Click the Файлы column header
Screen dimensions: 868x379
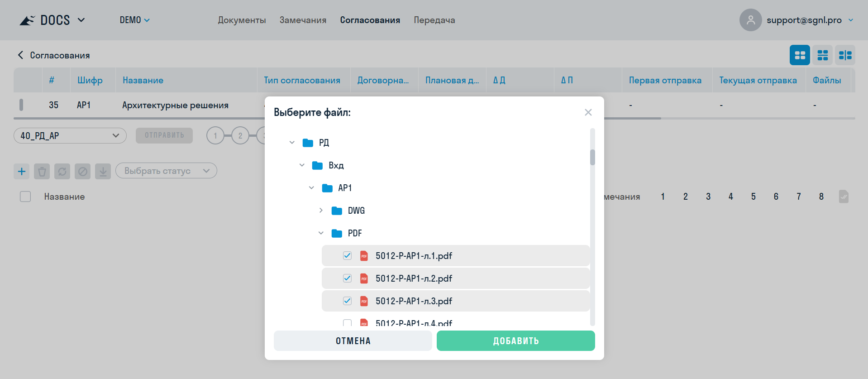pos(827,80)
